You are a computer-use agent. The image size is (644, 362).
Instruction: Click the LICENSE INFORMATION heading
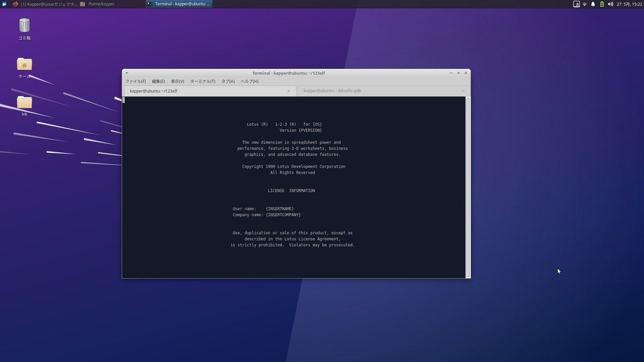[x=291, y=190]
